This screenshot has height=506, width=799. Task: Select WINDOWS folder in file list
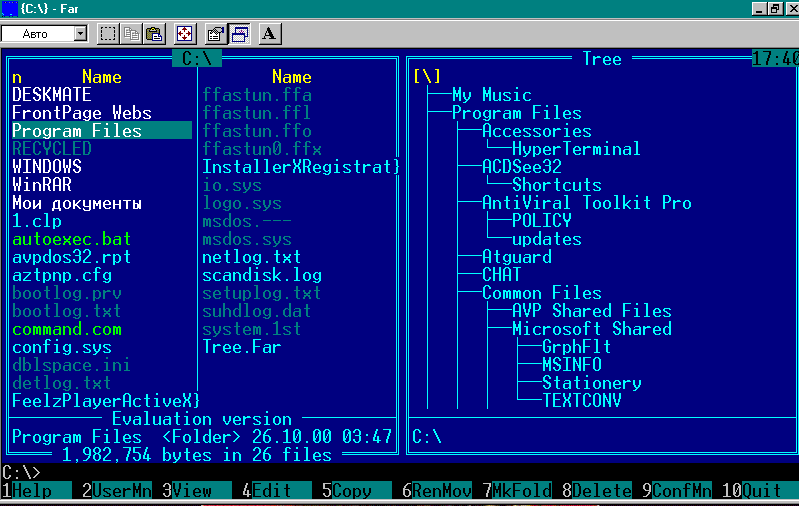tap(47, 167)
